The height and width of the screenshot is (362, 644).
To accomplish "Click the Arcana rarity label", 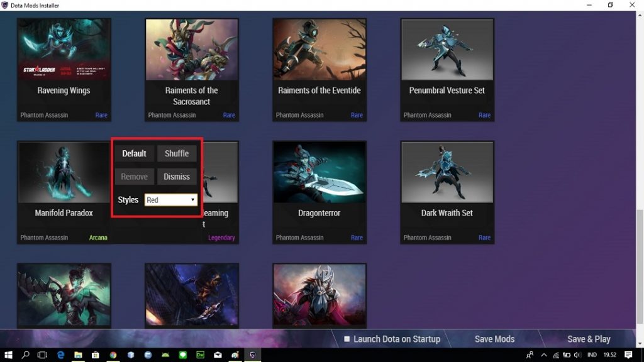I will pyautogui.click(x=98, y=238).
